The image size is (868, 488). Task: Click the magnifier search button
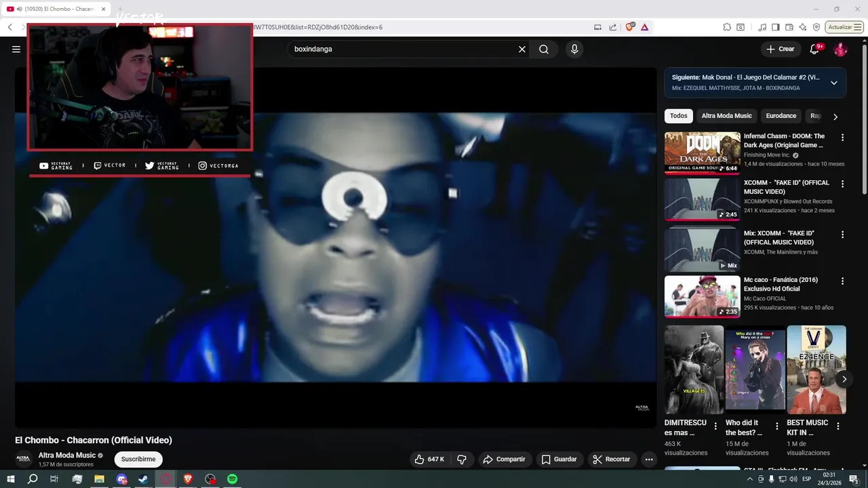pos(544,49)
